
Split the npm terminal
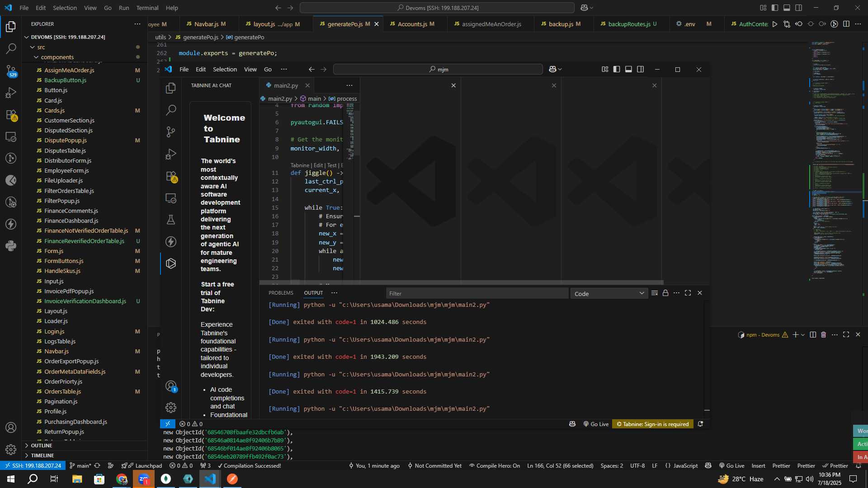point(813,335)
